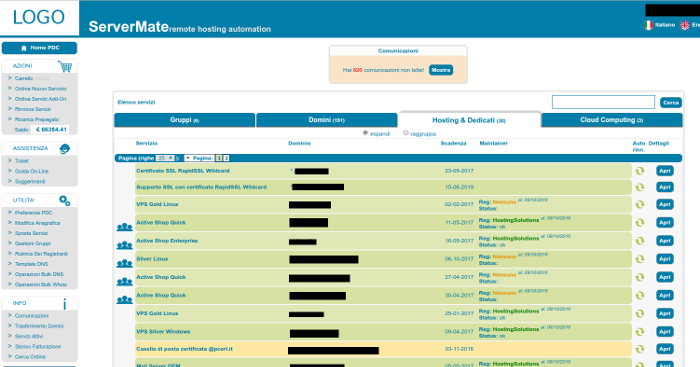Go to page 1 of results
This screenshot has height=367, width=700.
(x=219, y=158)
